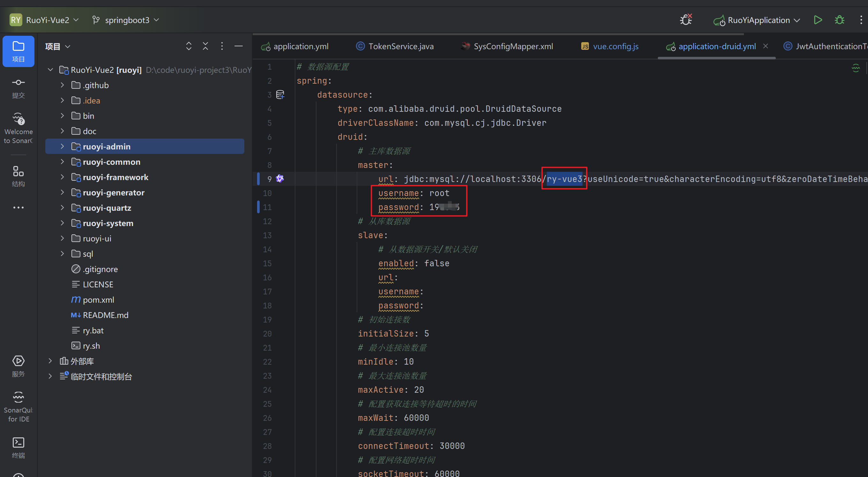Click AI gutter icon on line 9
Viewport: 868px width, 477px height.
280,178
